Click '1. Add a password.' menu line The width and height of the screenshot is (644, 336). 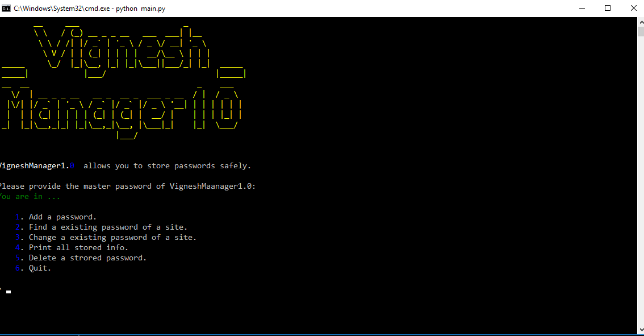[56, 217]
